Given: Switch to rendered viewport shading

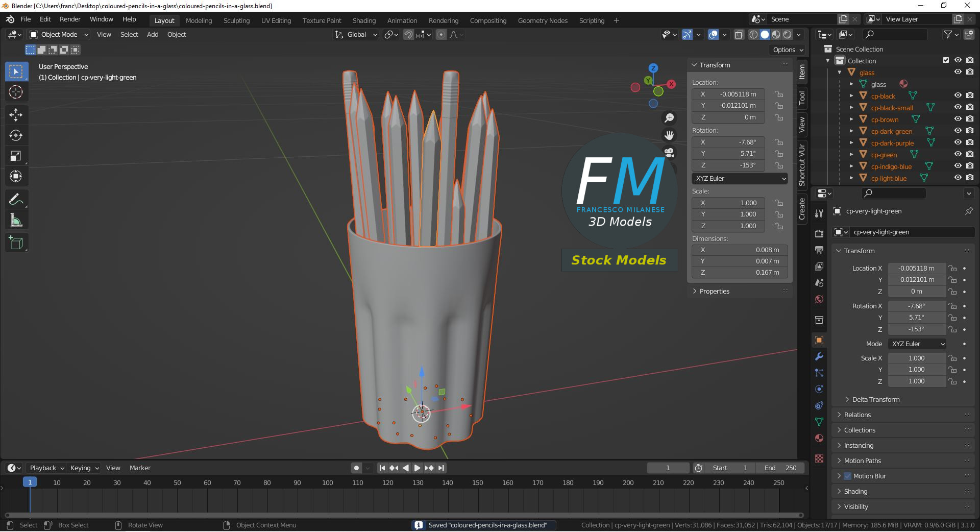Looking at the screenshot, I should (787, 35).
